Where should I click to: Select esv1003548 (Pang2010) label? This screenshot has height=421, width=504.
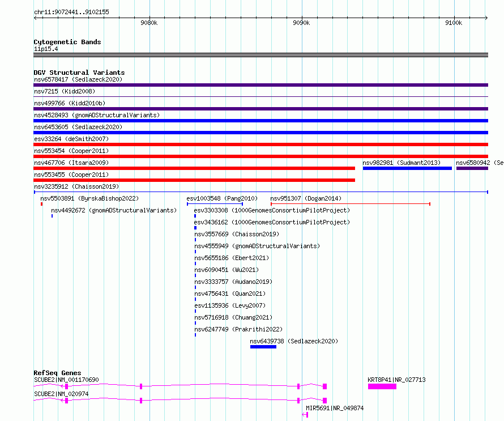click(x=222, y=198)
